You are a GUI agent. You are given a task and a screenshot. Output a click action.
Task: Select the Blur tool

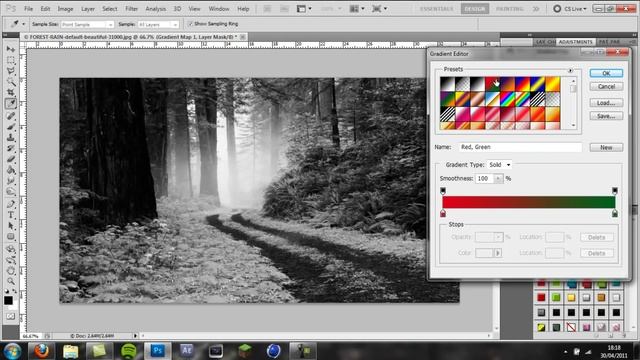pos(11,181)
